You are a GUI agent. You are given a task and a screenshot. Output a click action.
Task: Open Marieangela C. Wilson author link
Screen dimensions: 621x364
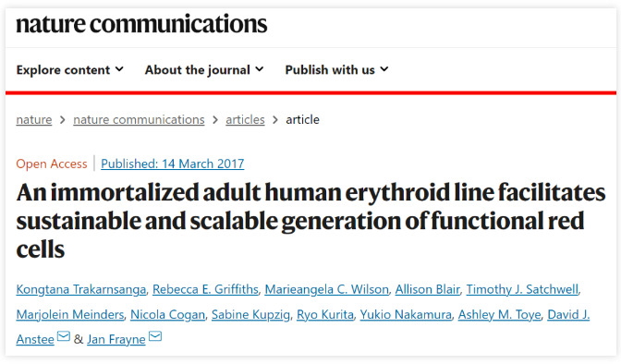point(327,289)
